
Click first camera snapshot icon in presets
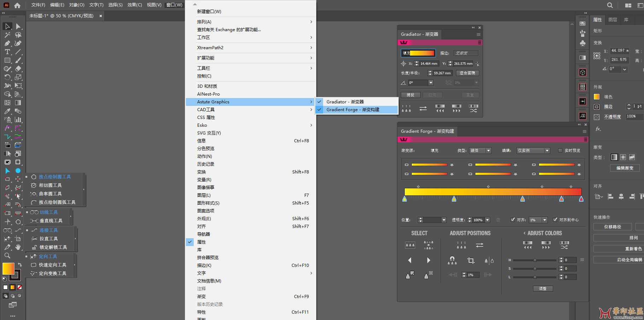coord(406,165)
